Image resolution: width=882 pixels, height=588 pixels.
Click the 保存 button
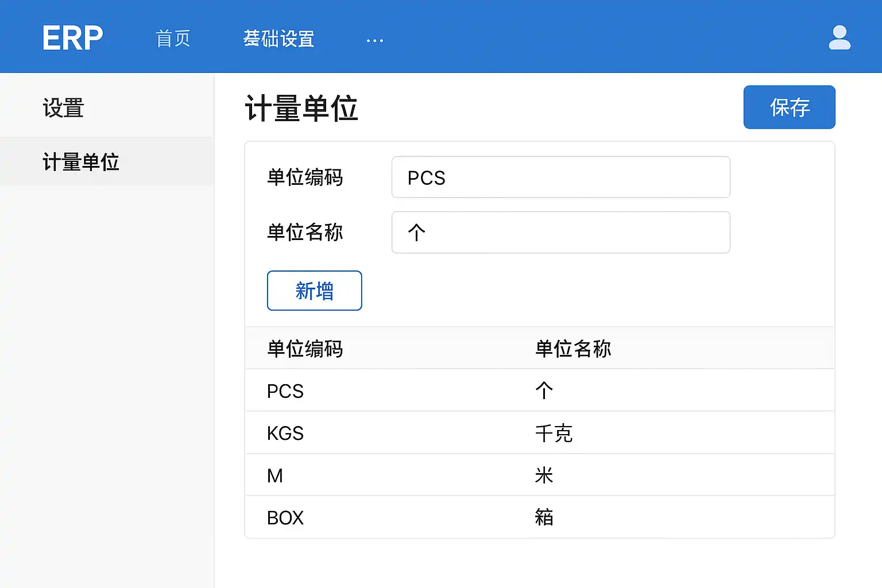coord(789,107)
